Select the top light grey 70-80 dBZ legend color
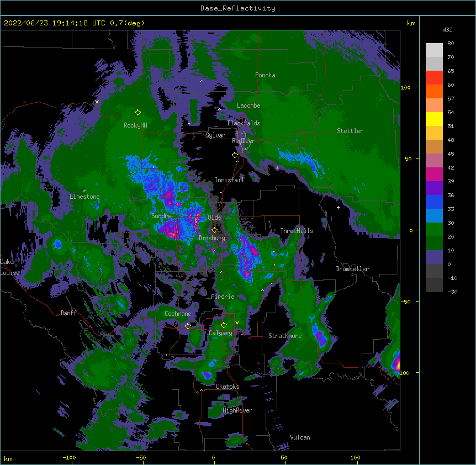 pyautogui.click(x=434, y=50)
